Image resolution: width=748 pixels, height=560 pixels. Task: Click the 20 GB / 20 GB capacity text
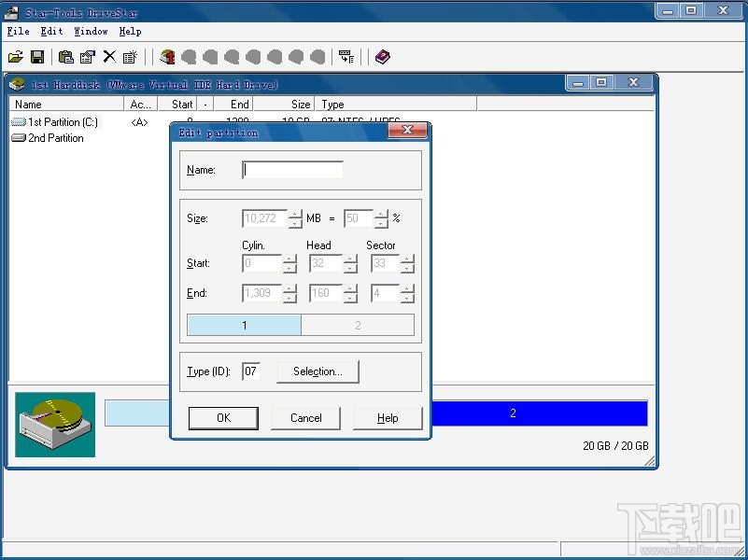tap(615, 445)
